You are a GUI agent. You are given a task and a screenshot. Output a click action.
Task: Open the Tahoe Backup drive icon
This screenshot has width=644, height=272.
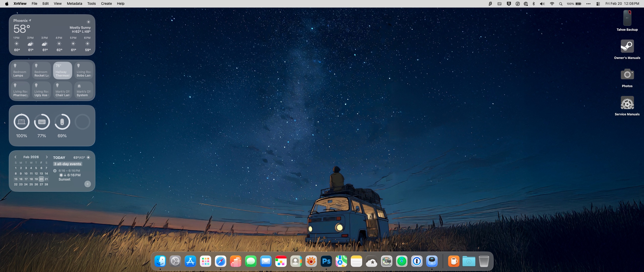point(627,18)
